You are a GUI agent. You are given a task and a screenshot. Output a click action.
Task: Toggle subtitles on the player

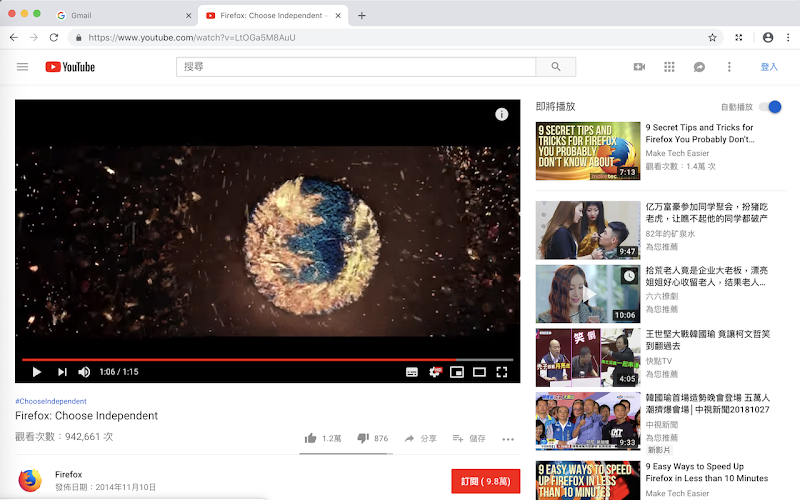(412, 372)
